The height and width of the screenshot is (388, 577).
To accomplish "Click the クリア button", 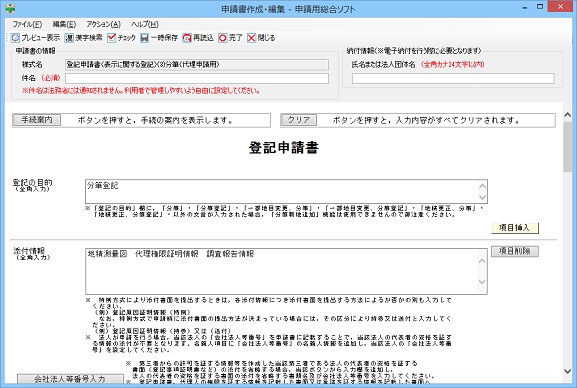I will tap(298, 120).
